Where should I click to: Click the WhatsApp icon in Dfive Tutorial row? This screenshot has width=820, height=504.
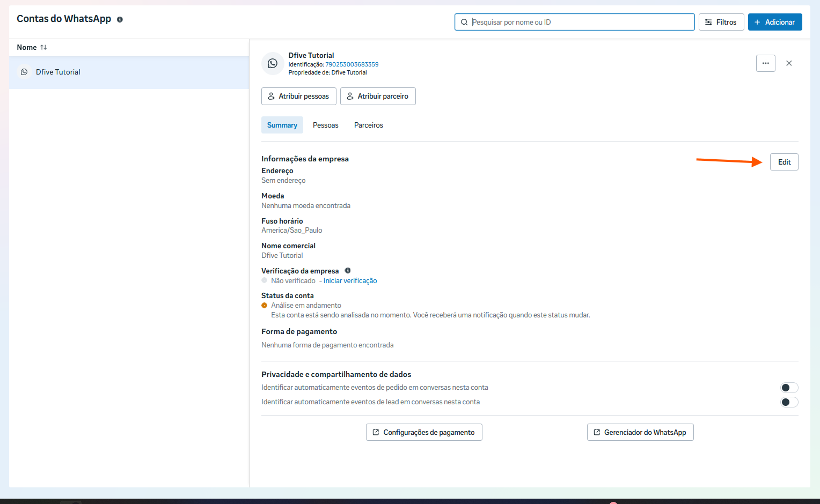coord(24,72)
